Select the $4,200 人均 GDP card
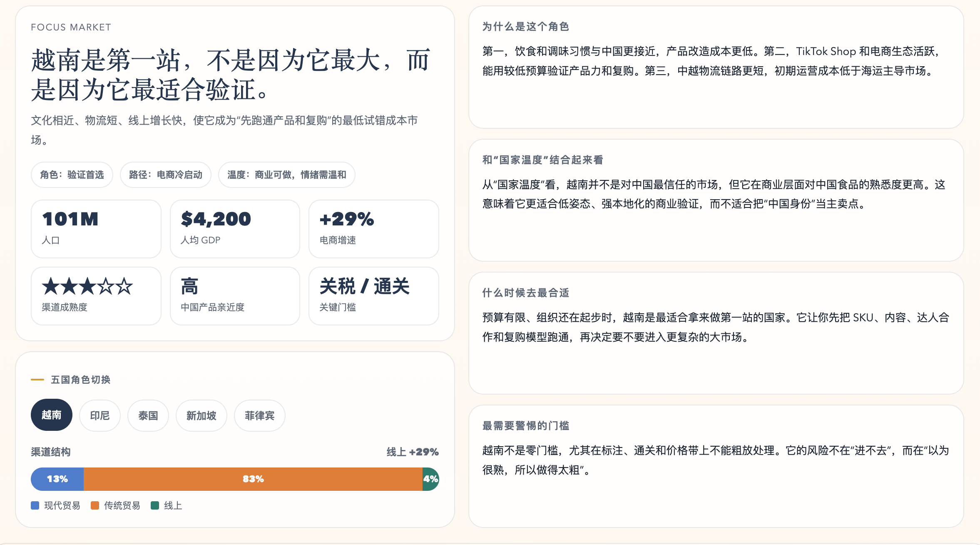The image size is (980, 545). pyautogui.click(x=235, y=229)
